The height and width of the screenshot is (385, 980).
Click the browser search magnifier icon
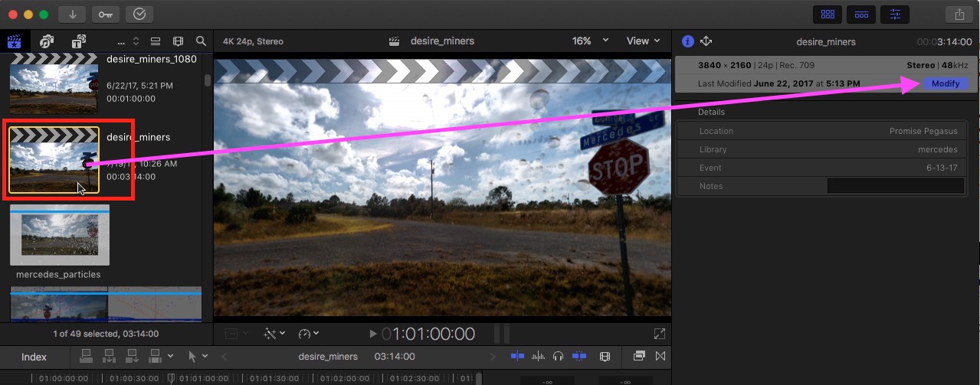coord(201,41)
